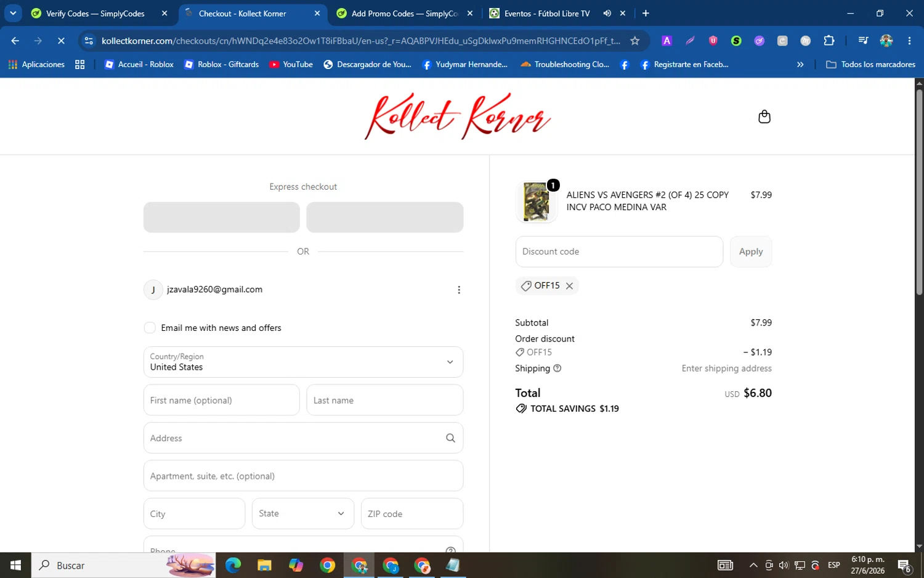Click the ESP language indicator
The image size is (924, 578).
point(833,565)
